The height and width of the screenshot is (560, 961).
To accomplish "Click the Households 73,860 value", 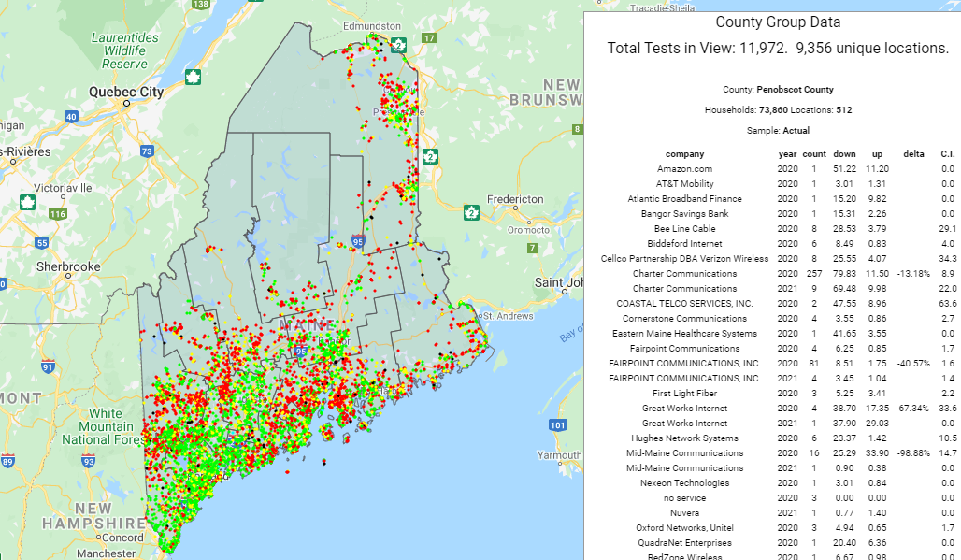I will pos(773,110).
